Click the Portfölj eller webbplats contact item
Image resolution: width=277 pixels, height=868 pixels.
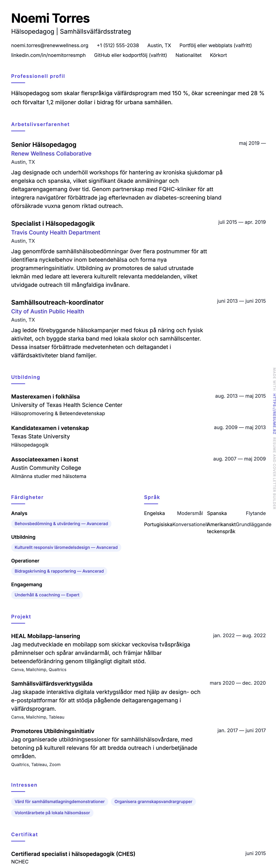(x=215, y=46)
